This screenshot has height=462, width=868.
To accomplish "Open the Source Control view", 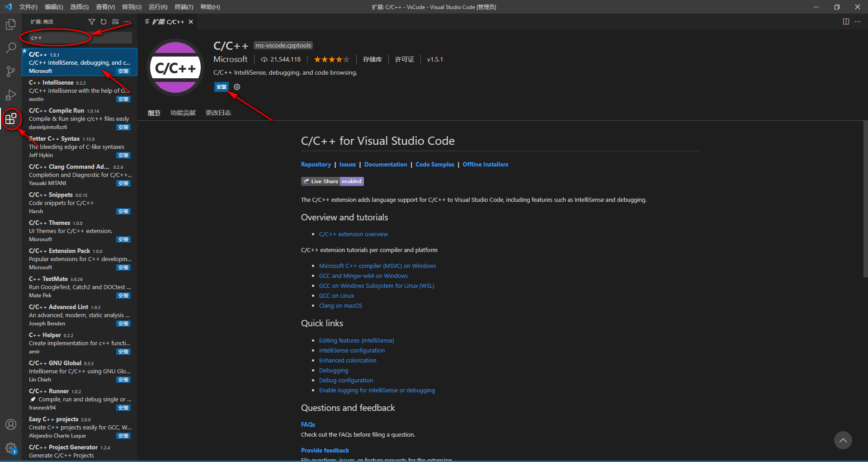I will coord(11,71).
